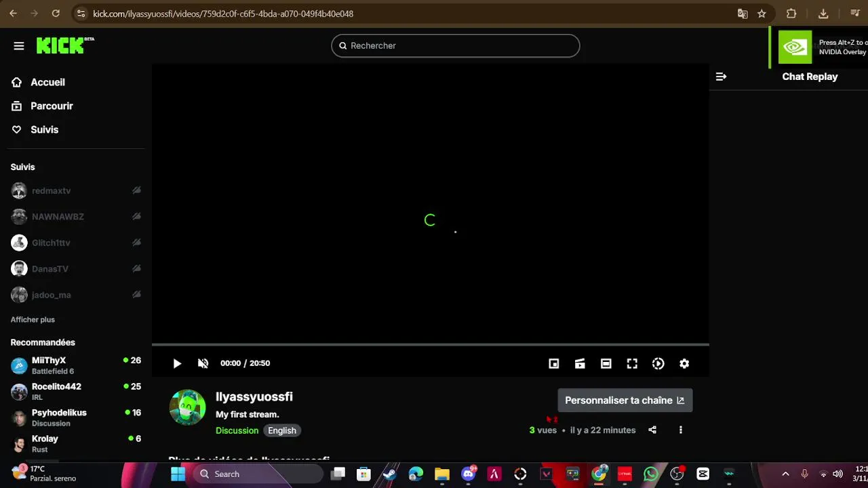The height and width of the screenshot is (488, 868).
Task: Open Glitch1ttv followed channel
Action: [x=76, y=243]
